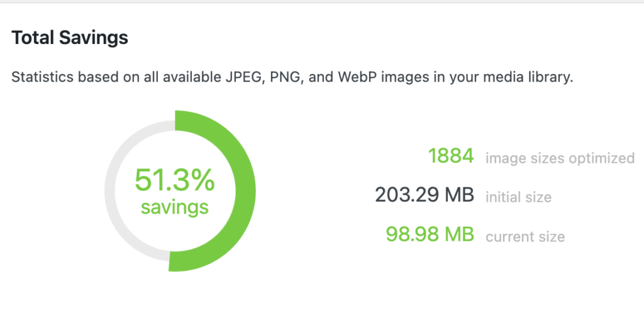This screenshot has height=328, width=644.
Task: Click the 203.29 MB value
Action: click(x=424, y=195)
